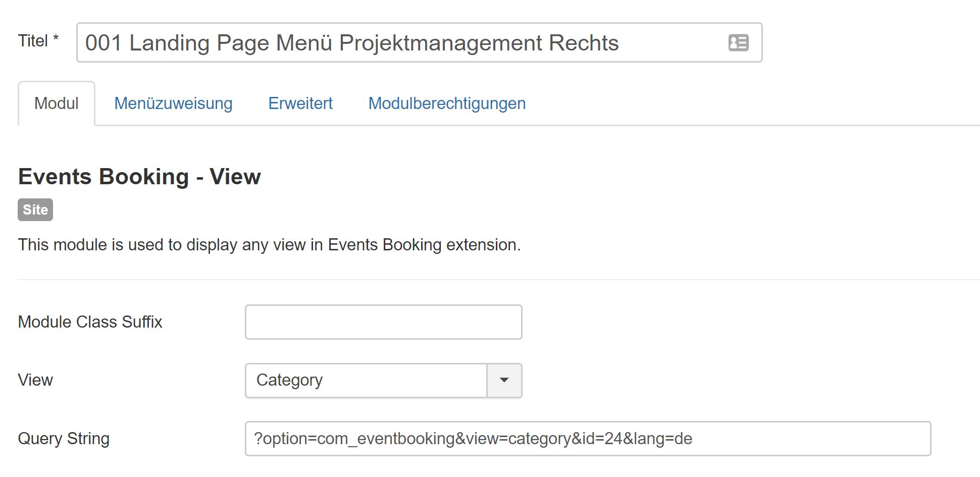This screenshot has height=477, width=980.
Task: Click the Titel label
Action: [x=33, y=41]
